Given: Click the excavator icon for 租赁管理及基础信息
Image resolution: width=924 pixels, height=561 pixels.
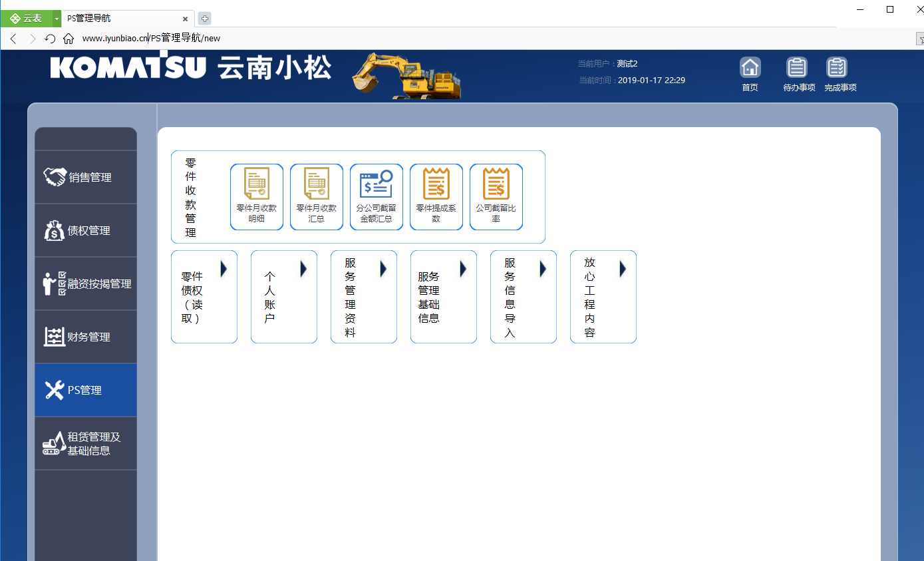Looking at the screenshot, I should (x=55, y=443).
